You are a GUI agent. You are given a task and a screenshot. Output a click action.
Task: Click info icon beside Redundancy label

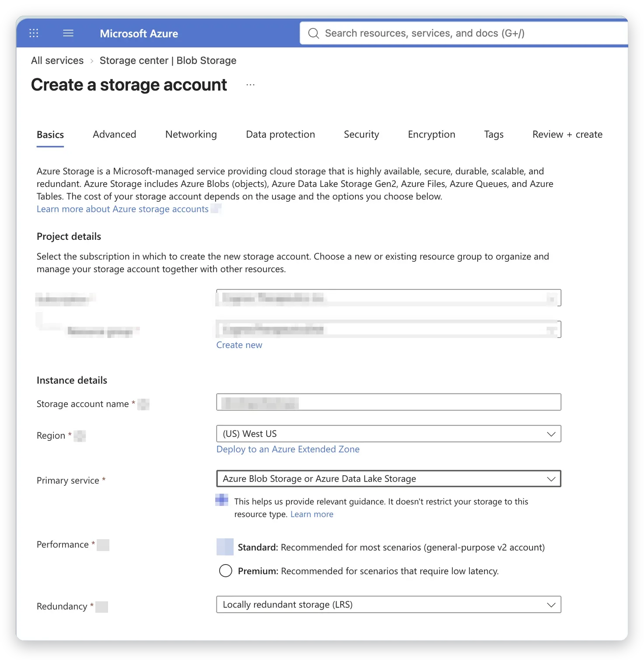click(x=101, y=607)
